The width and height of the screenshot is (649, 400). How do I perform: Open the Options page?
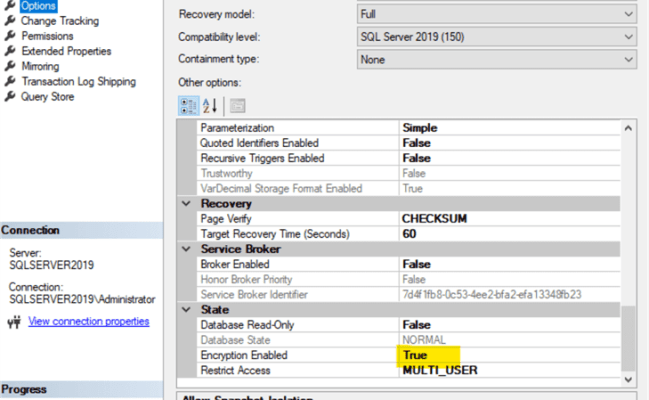click(38, 6)
